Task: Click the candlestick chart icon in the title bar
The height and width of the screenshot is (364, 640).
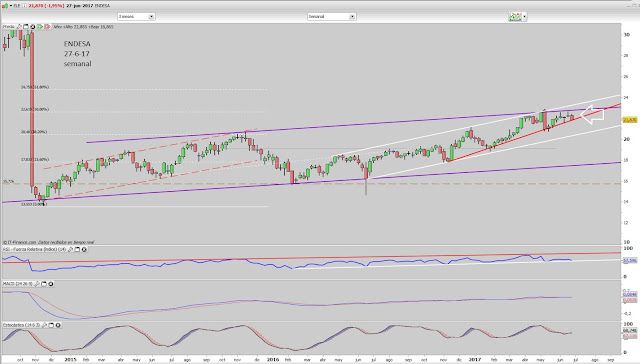Action: tap(5, 6)
